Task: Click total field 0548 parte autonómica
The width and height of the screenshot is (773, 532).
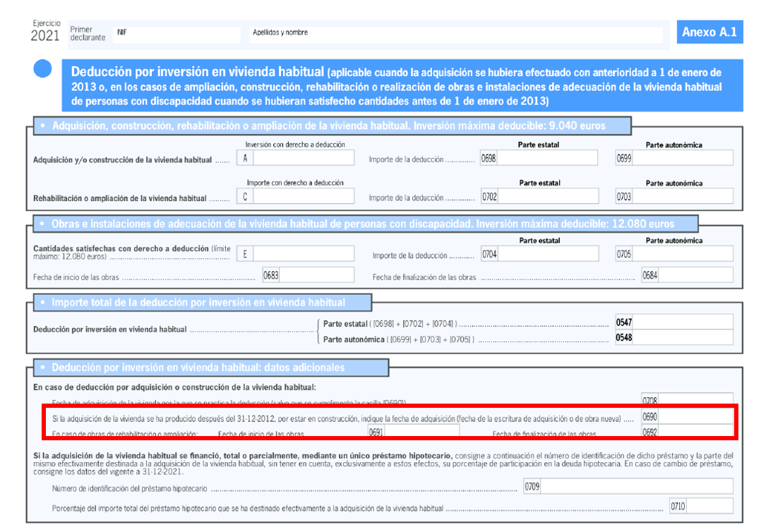Action: (683, 338)
